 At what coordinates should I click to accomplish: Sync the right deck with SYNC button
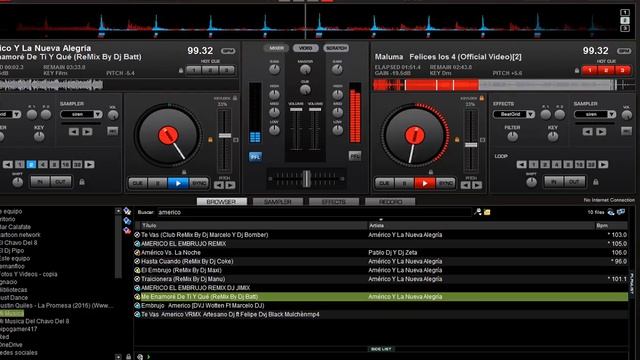pos(445,183)
